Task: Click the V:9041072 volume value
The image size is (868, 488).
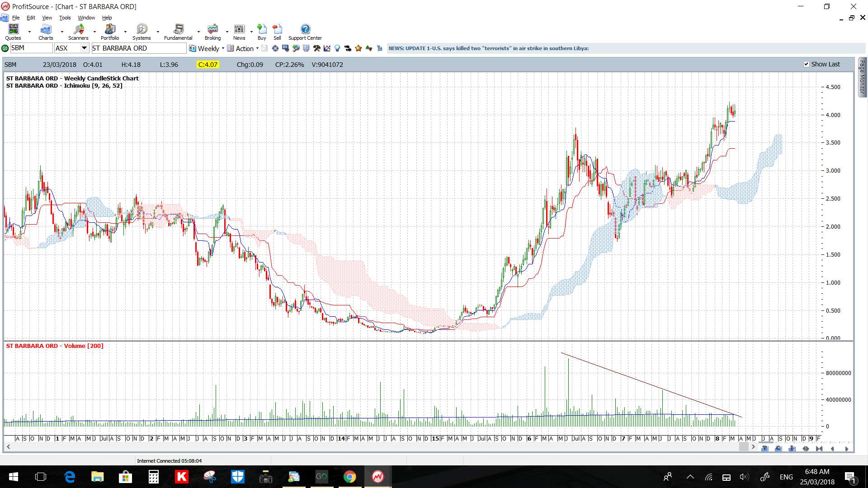Action: (x=327, y=65)
